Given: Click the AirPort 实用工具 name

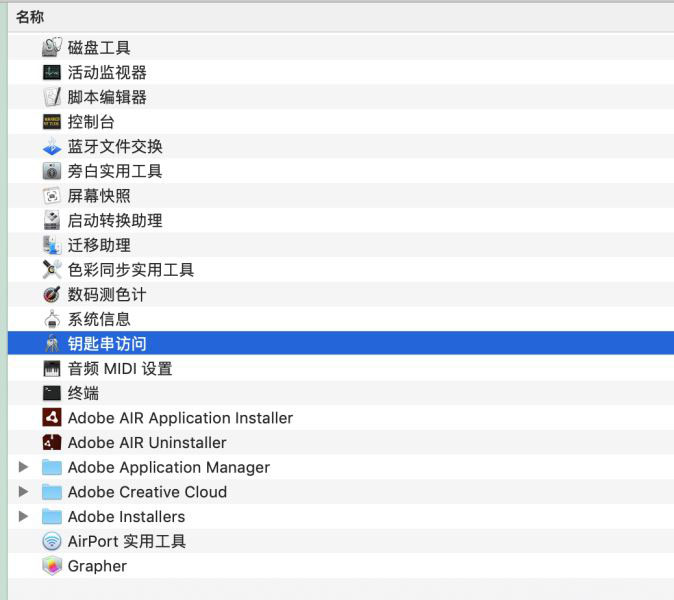Looking at the screenshot, I should pos(127,541).
